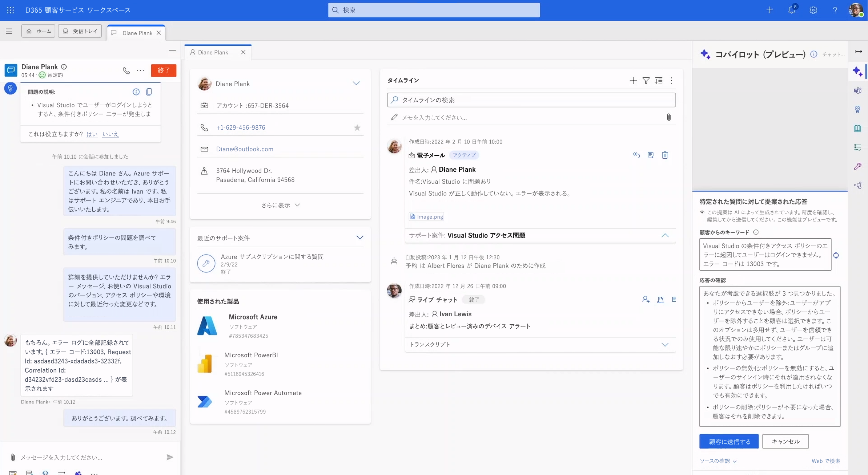This screenshot has height=475, width=868.
Task: Open Copilot pane in right sidebar
Action: click(857, 71)
